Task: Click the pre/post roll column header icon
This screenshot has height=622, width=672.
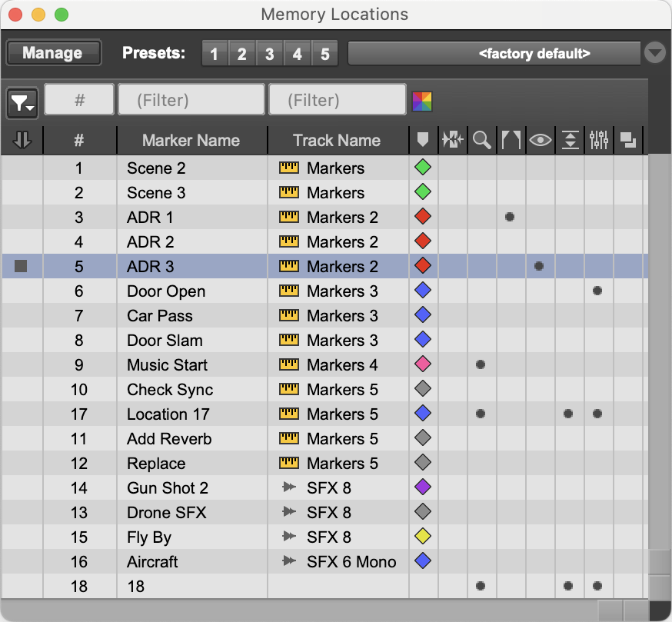Action: pyautogui.click(x=511, y=140)
